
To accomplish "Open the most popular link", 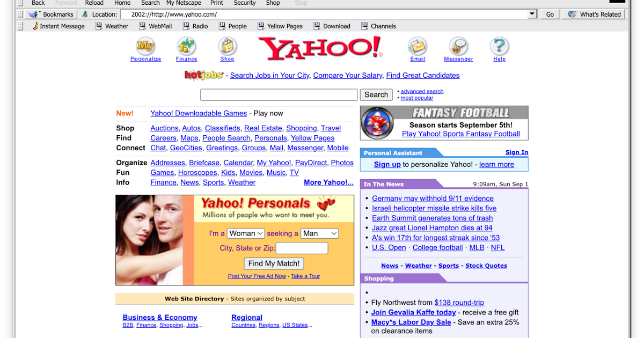I will (417, 98).
